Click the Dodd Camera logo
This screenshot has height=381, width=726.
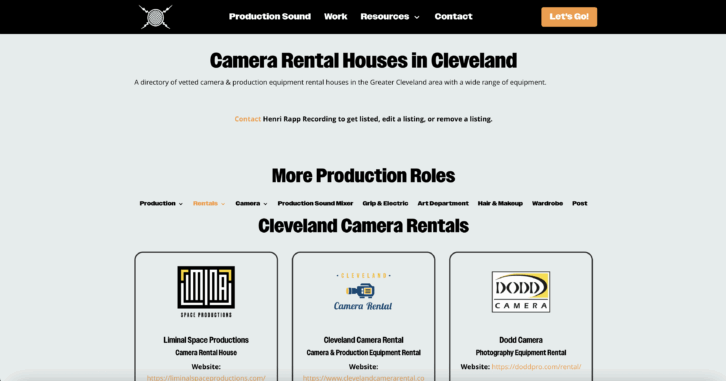click(521, 292)
